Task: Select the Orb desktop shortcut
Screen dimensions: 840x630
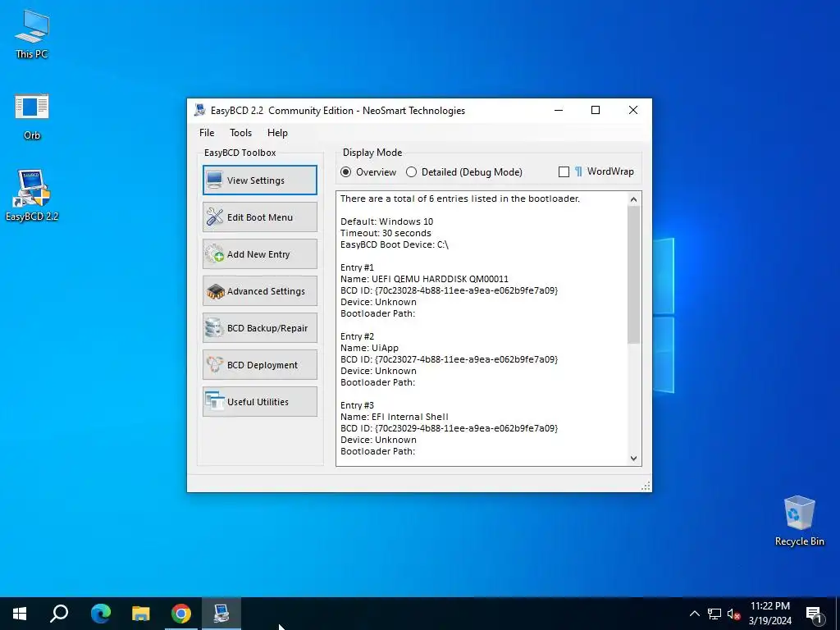Action: point(32,116)
